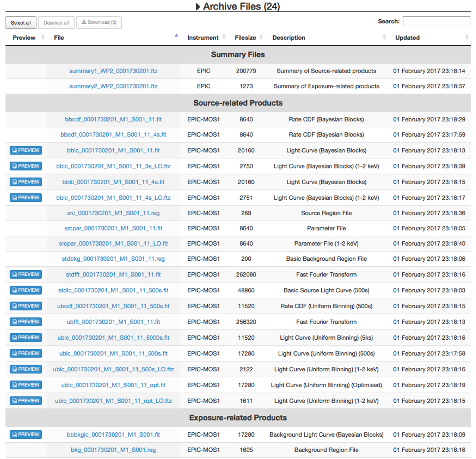The image size is (476, 459).
Task: Open ublc_0001730201_M1_S001_11_opt.fit link
Action: pos(113,385)
